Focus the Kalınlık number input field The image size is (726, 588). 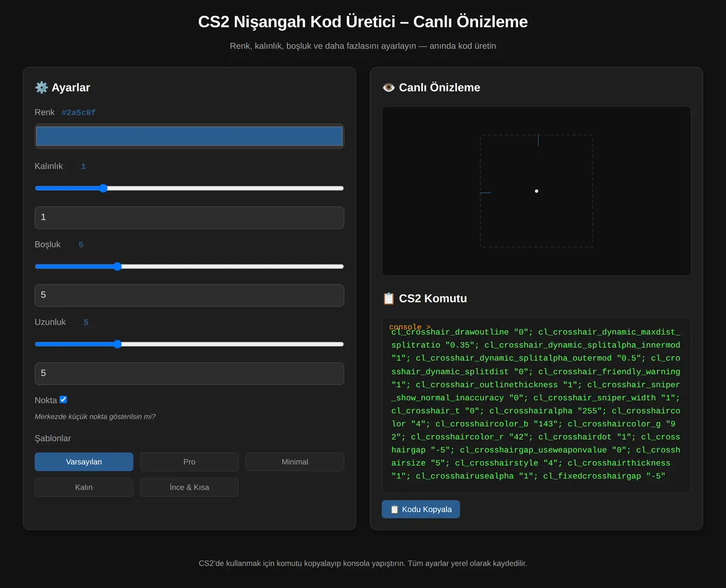189,217
